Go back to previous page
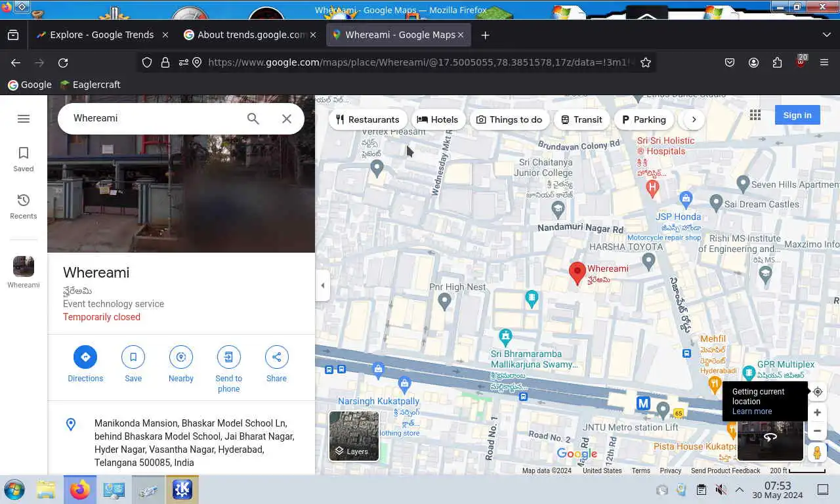 point(16,62)
